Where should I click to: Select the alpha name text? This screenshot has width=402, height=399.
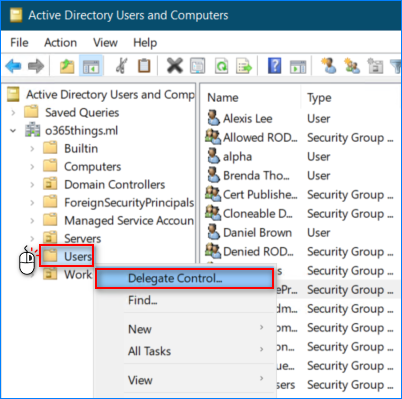pyautogui.click(x=237, y=156)
